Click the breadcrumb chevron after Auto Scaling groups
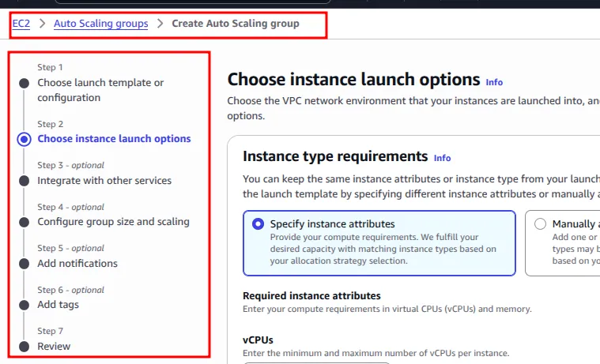This screenshot has height=364, width=600. pos(160,24)
